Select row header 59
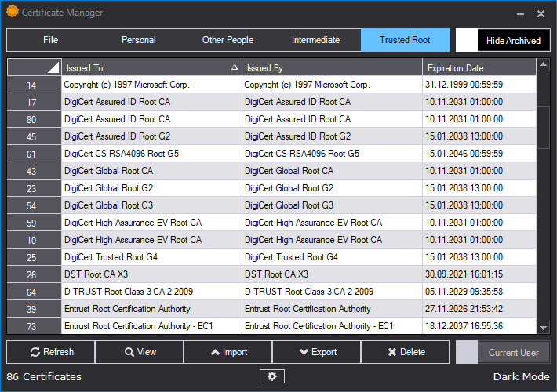Image resolution: width=557 pixels, height=392 pixels. [34, 223]
